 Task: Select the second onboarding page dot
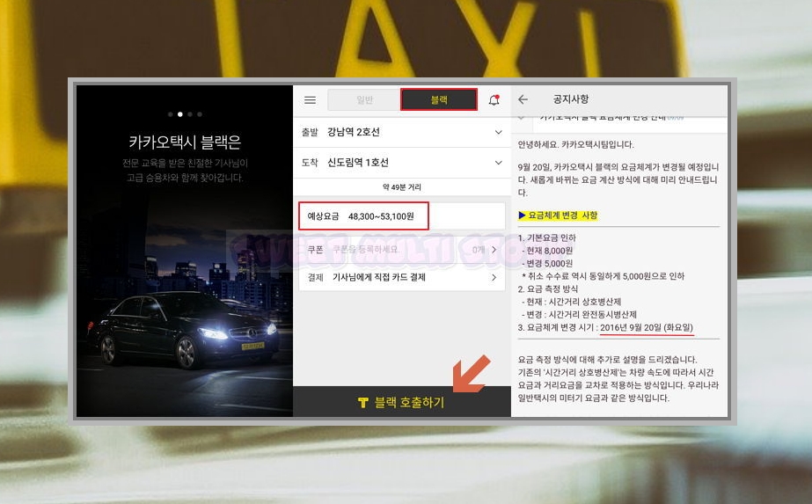180,114
